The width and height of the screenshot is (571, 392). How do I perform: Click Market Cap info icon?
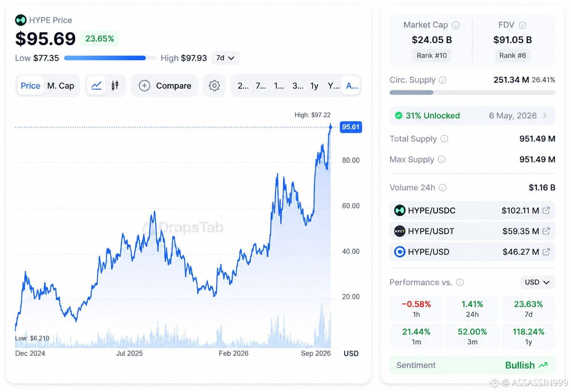(x=456, y=25)
